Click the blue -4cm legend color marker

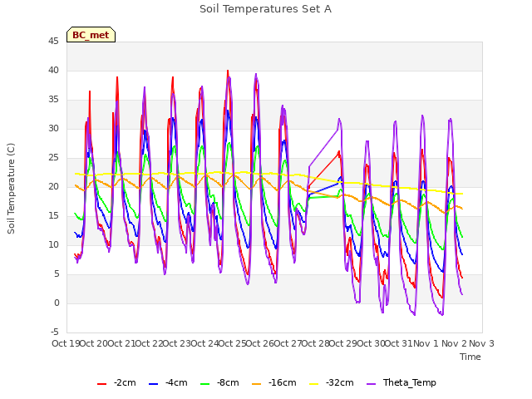tap(153, 384)
